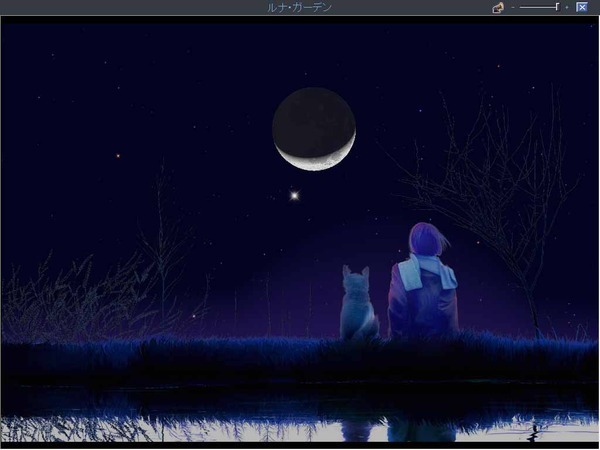The height and width of the screenshot is (450, 600).
Task: Click the person wearing the scarf
Action: [x=424, y=280]
